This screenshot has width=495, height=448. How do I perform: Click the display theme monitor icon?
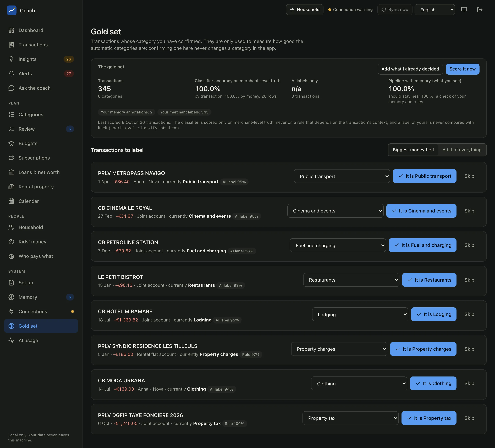coord(464,10)
